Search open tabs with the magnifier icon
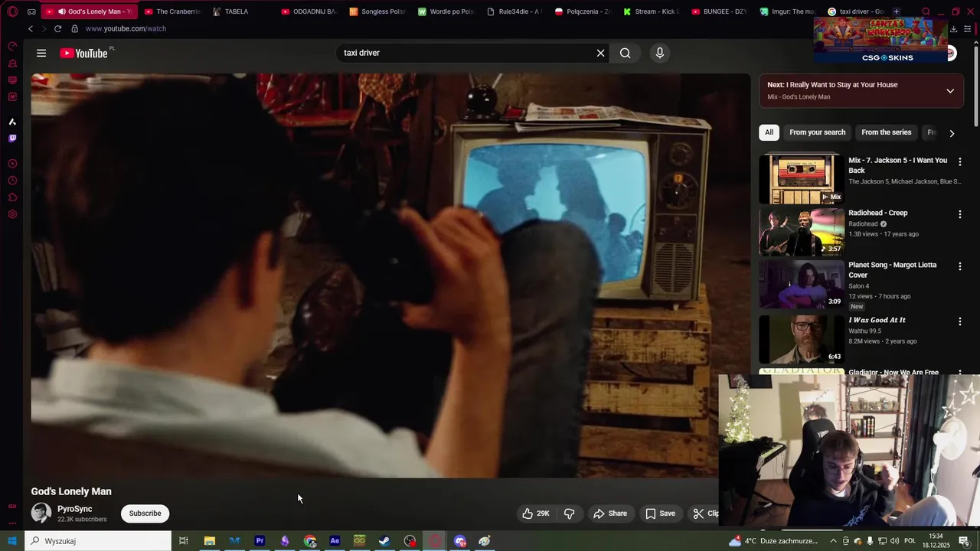The image size is (980, 551). point(926,11)
